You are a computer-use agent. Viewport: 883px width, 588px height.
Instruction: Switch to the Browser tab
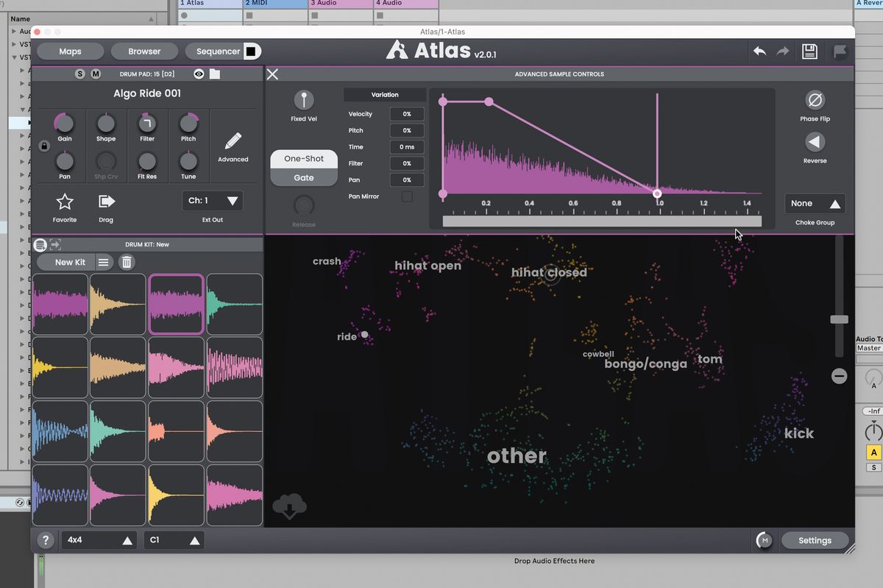pos(144,51)
